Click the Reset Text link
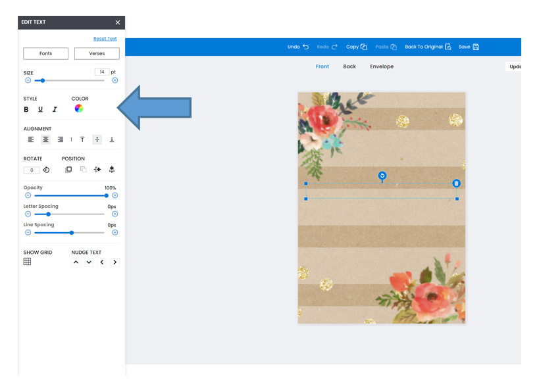The image size is (539, 392). pyautogui.click(x=105, y=38)
